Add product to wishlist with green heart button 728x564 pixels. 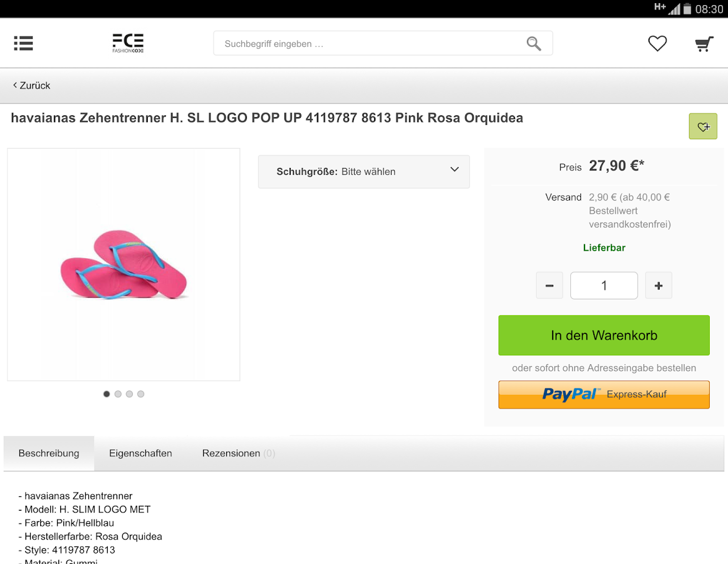coord(703,127)
